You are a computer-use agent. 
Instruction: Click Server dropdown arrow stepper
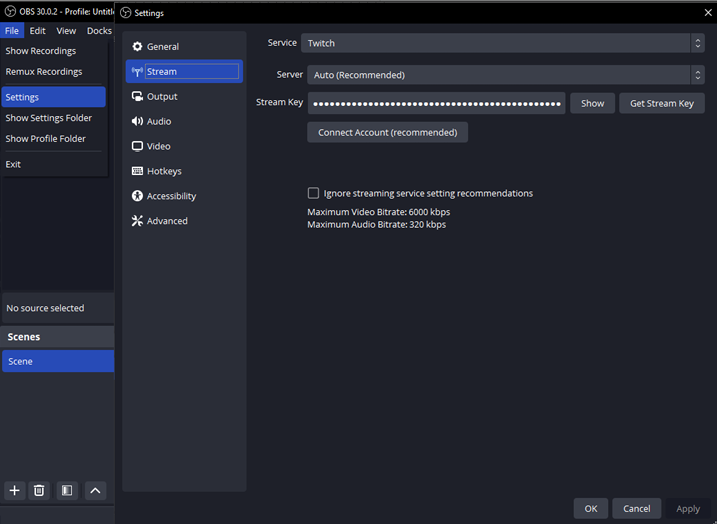point(698,75)
